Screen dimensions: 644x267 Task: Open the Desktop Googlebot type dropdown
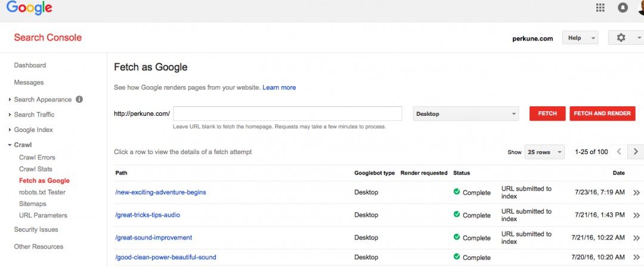[x=466, y=114]
